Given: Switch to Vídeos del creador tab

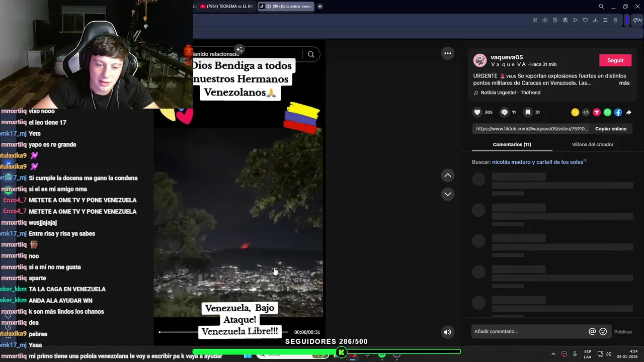Looking at the screenshot, I should point(592,144).
